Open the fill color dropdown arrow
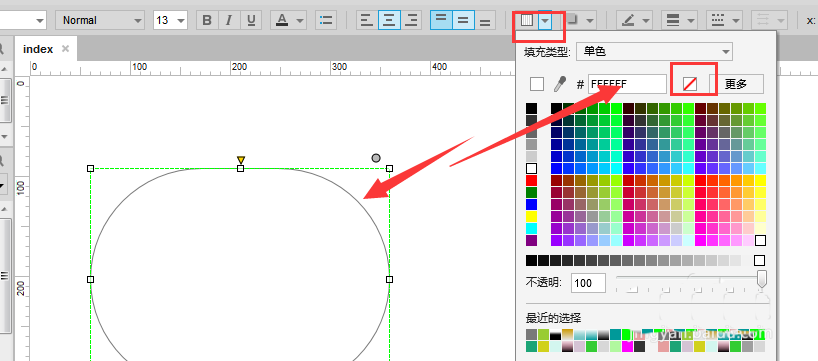The image size is (818, 361). pos(545,20)
